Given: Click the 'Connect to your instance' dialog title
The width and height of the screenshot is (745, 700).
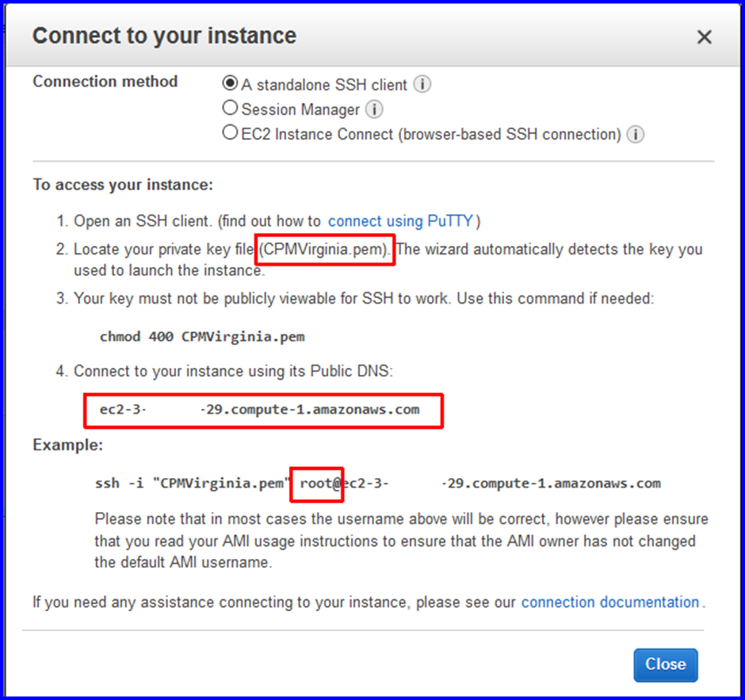Looking at the screenshot, I should point(164,36).
